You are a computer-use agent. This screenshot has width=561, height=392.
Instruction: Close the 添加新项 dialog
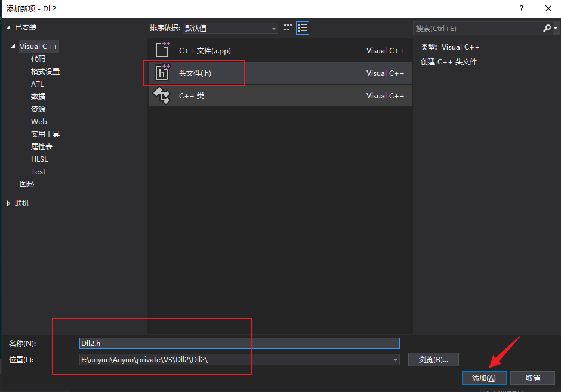[x=548, y=8]
